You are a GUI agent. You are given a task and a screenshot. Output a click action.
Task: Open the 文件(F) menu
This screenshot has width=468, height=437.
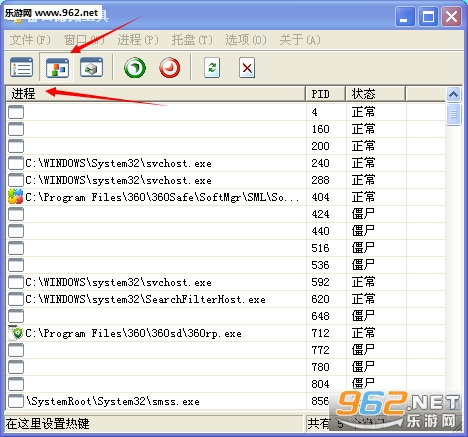pos(30,40)
